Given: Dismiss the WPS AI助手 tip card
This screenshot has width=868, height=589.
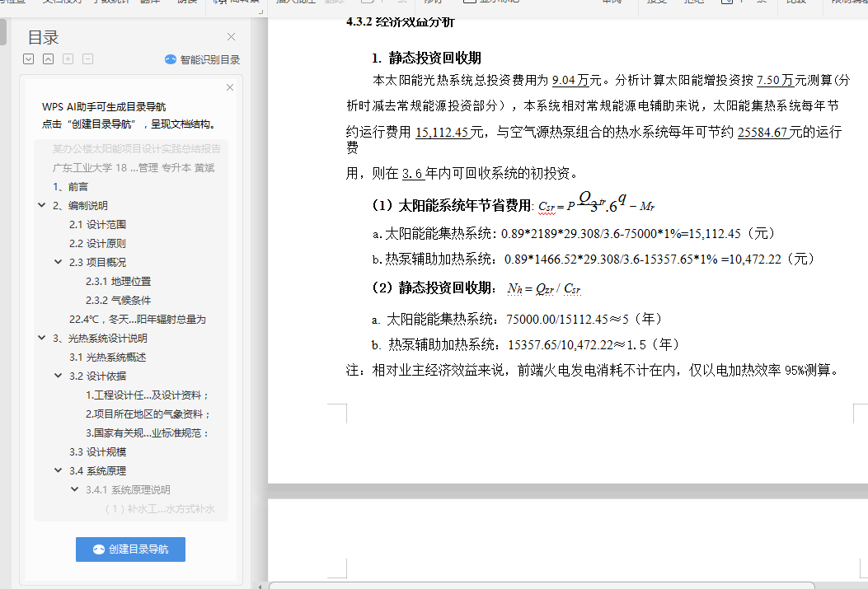Looking at the screenshot, I should click(230, 87).
